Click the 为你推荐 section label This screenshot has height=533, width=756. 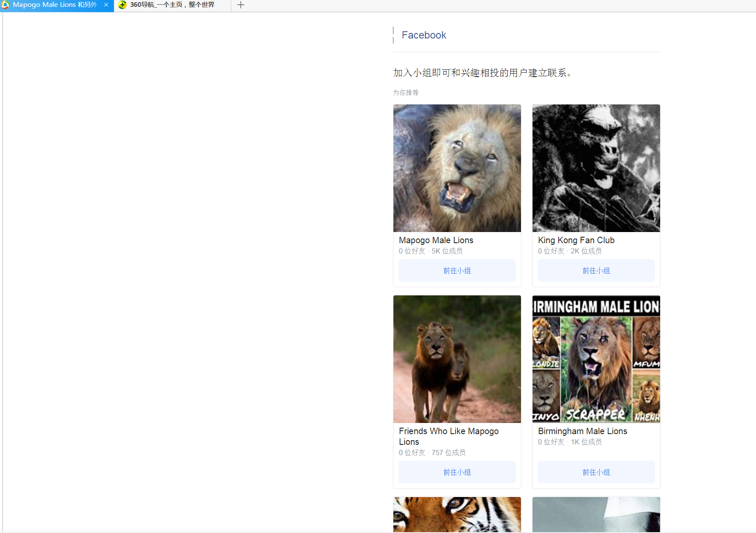406,92
